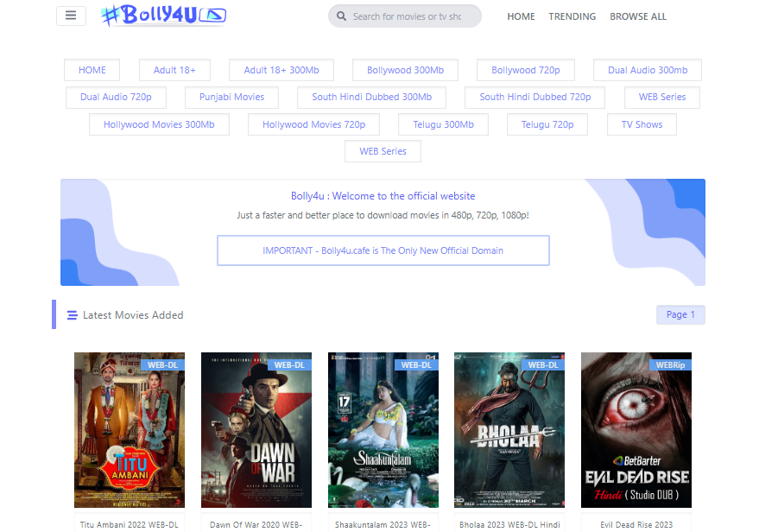Browse Hollywood Movies 720p
Viewport: 778px width, 532px height.
[314, 124]
